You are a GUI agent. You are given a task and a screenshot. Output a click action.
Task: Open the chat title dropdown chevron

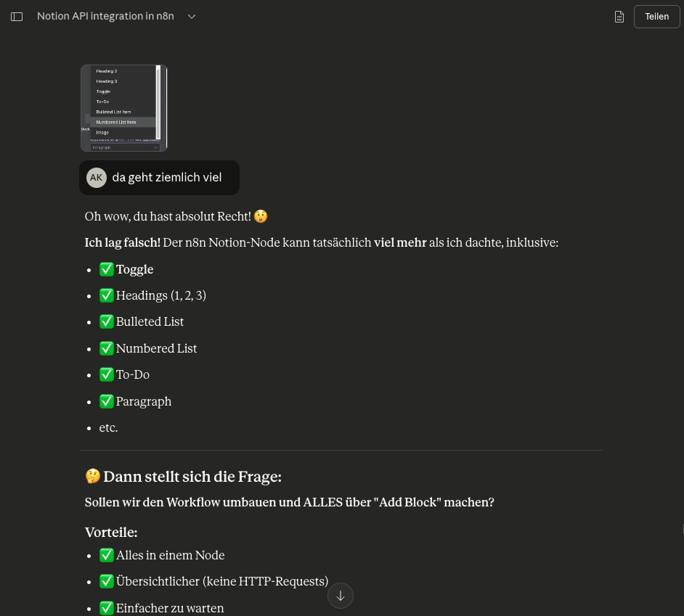click(192, 17)
